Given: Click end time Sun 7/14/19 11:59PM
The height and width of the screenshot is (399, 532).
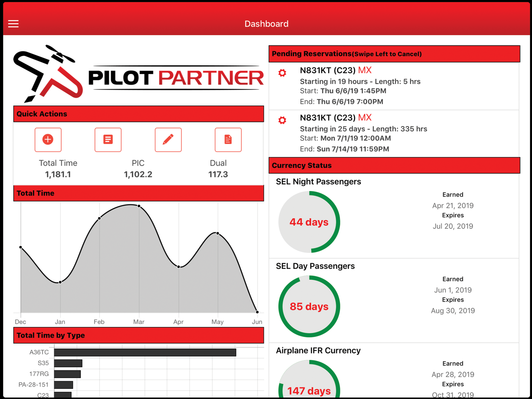Looking at the screenshot, I should coord(353,149).
